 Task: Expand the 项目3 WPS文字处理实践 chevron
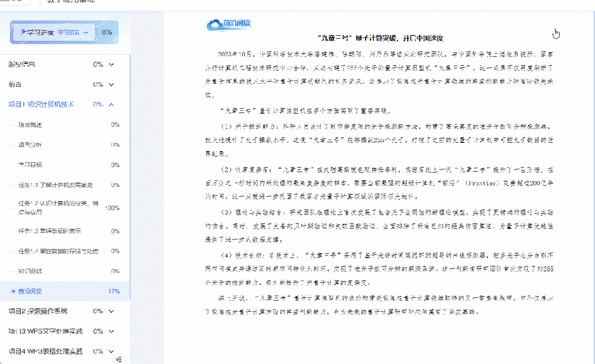tap(111, 331)
